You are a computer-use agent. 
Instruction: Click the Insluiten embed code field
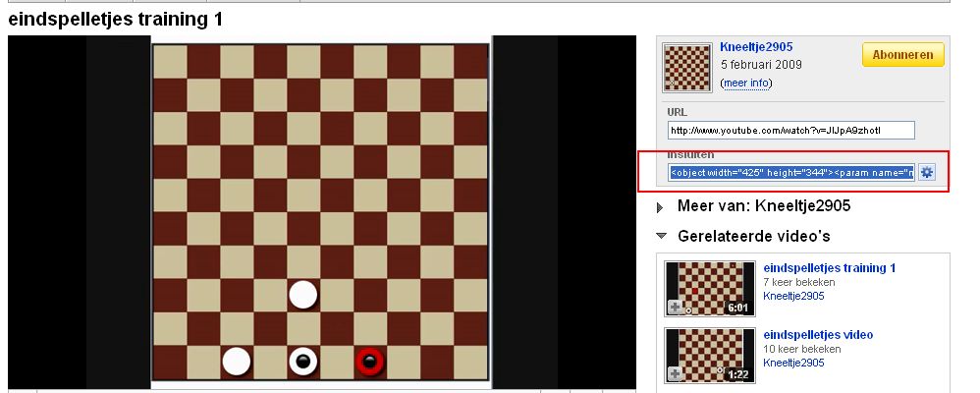point(789,173)
